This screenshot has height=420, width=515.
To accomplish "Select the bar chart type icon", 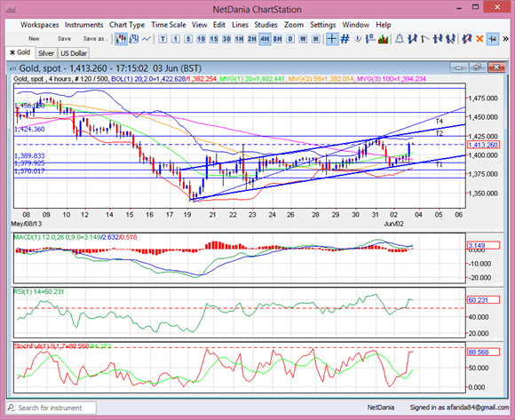I will (134, 39).
